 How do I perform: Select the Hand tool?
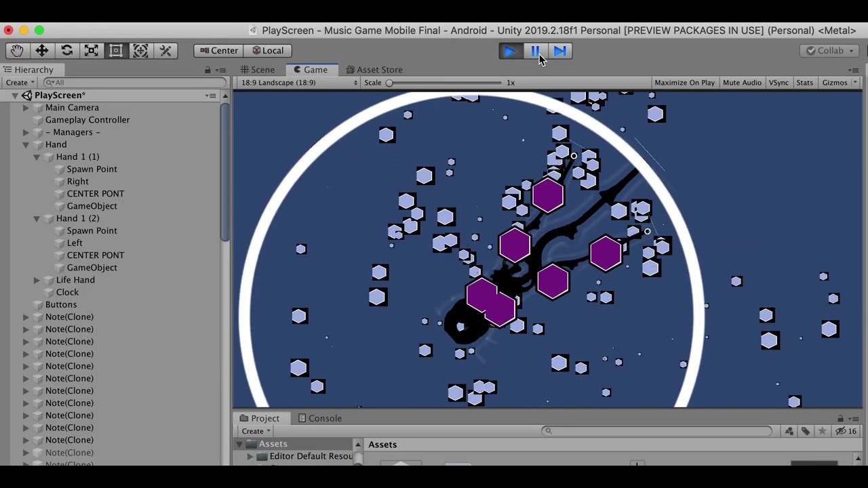point(17,51)
